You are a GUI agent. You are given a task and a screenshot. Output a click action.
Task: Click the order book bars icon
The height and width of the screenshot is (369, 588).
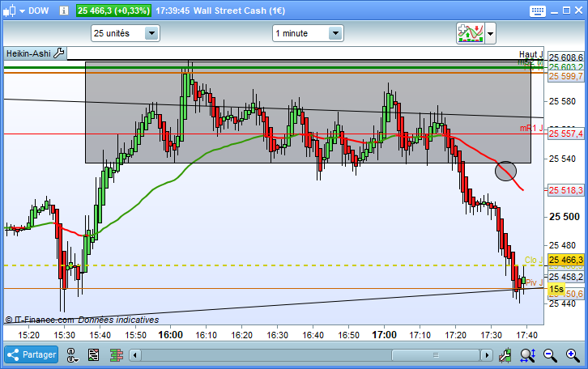point(117,354)
